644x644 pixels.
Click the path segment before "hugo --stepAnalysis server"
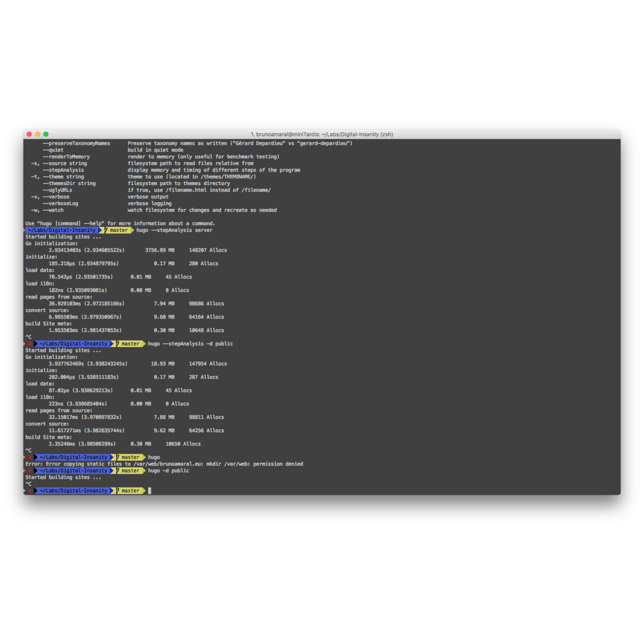64,230
